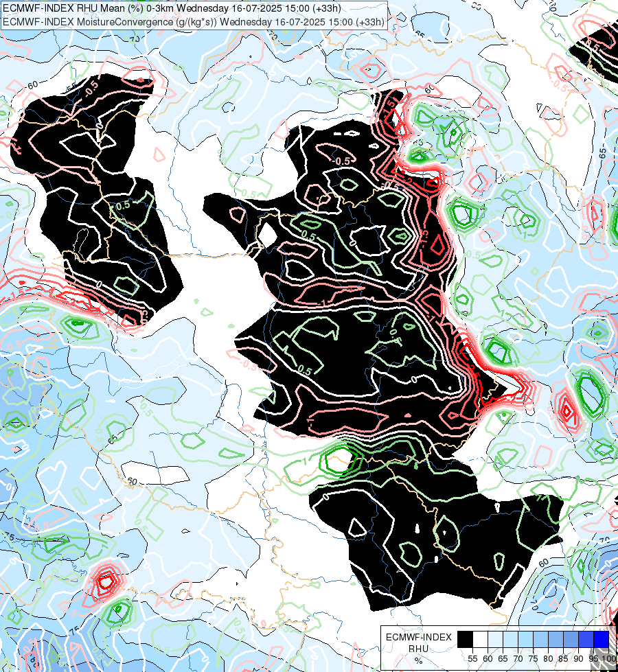This screenshot has width=618, height=672.
Task: Click the legend value label 60
Action: 488,659
